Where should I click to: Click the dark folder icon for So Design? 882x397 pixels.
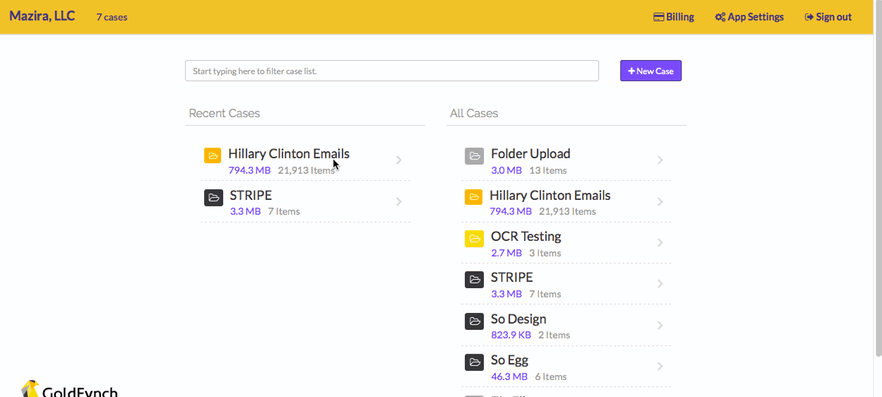point(474,321)
